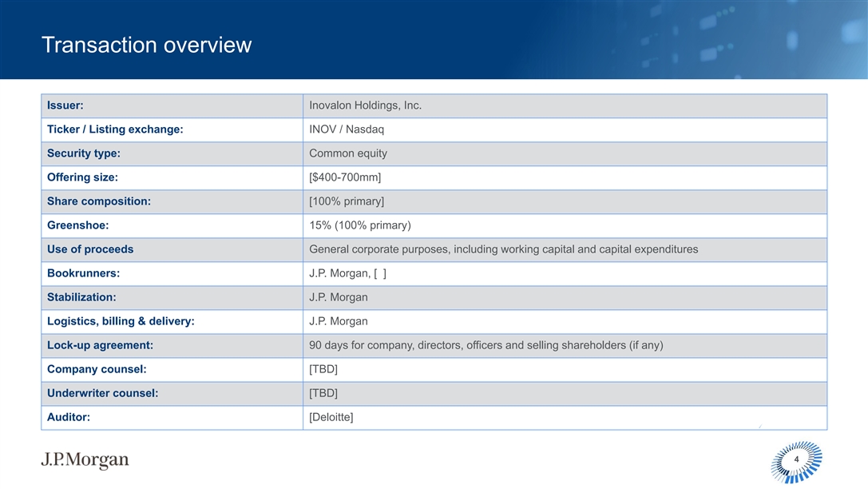This screenshot has height=489, width=868.
Task: Select the Transaction overview slide title
Action: tap(146, 45)
